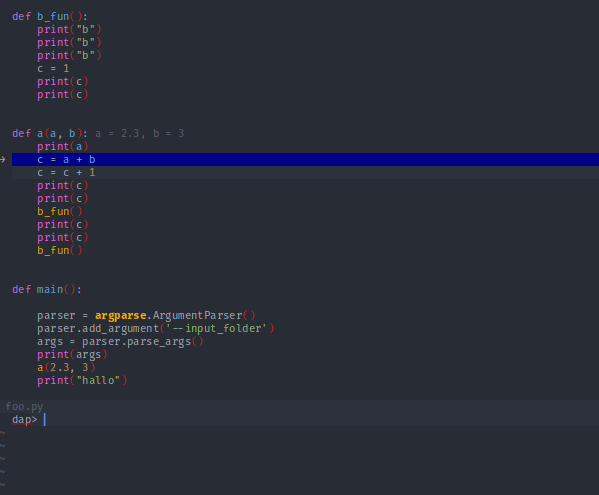Click the 'def main():' definition line
This screenshot has height=495, width=599.
point(47,290)
